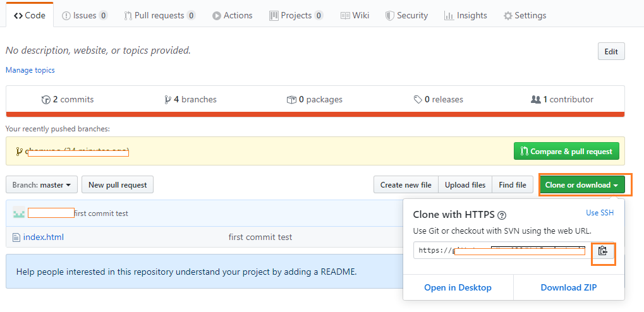Open repository Settings tab
The image size is (644, 312).
pos(525,16)
